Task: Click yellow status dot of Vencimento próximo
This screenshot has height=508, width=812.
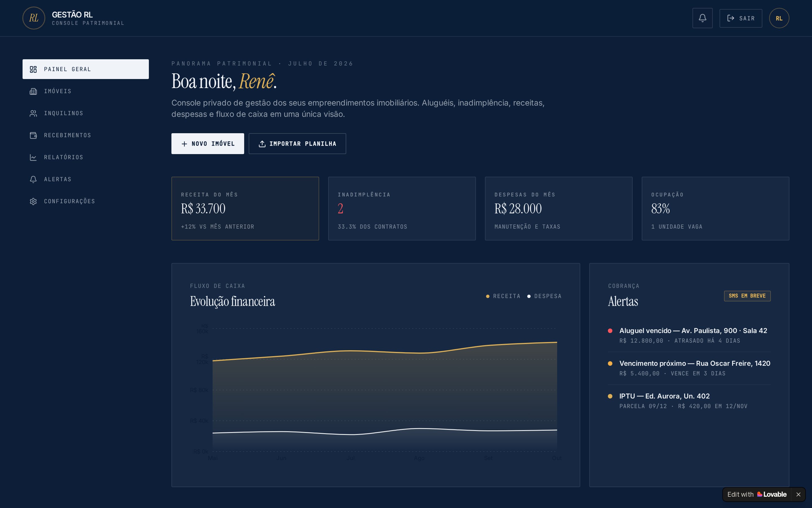Action: (x=610, y=363)
